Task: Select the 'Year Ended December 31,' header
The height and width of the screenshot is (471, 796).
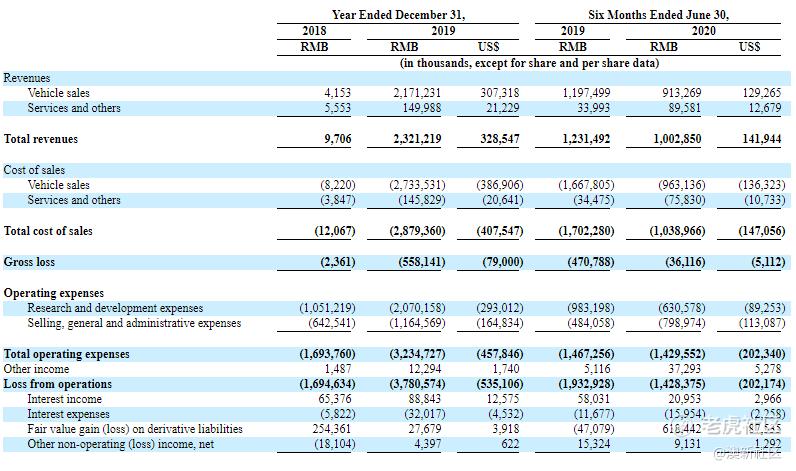Action: click(x=398, y=15)
